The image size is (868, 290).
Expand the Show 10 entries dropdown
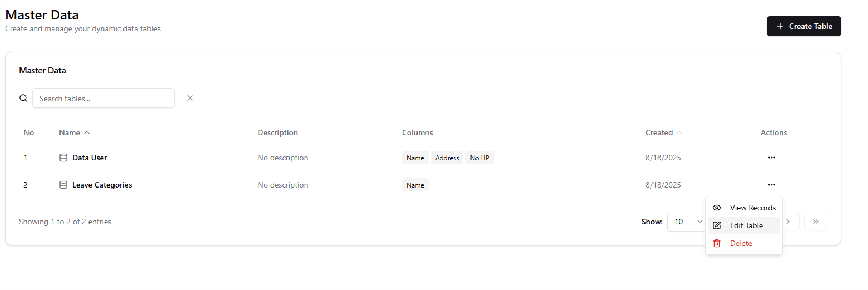coord(688,222)
